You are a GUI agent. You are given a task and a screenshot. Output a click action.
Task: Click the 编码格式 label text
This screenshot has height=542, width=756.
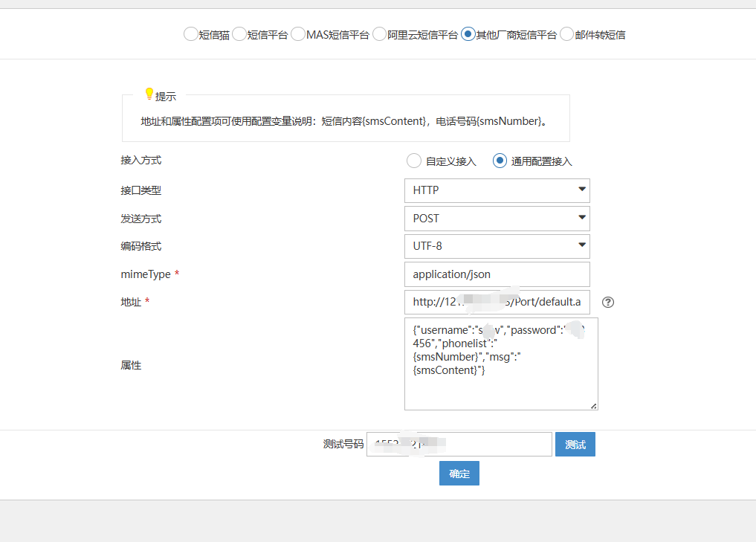coord(140,246)
